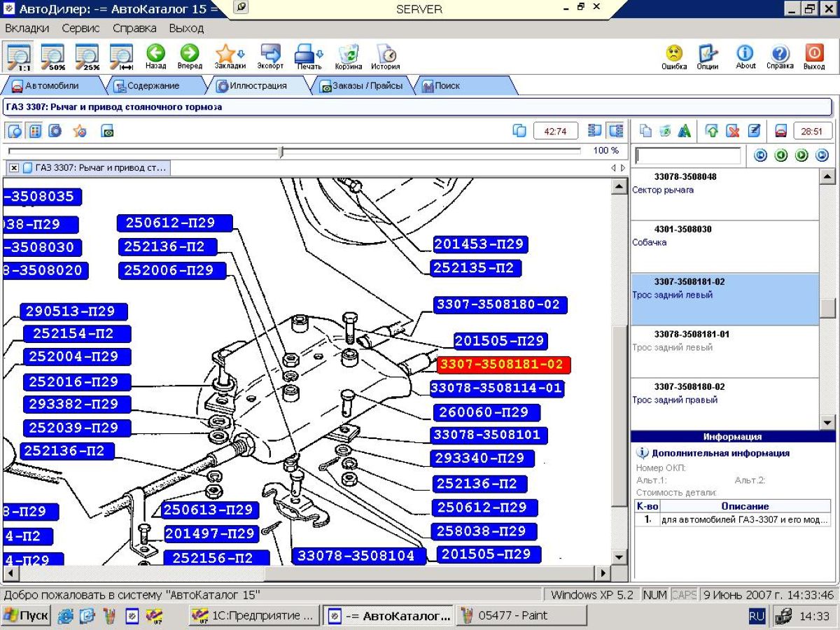The image size is (840, 630).
Task: Select part row 3307-3508180-02 Трос задний правый
Action: (x=724, y=404)
